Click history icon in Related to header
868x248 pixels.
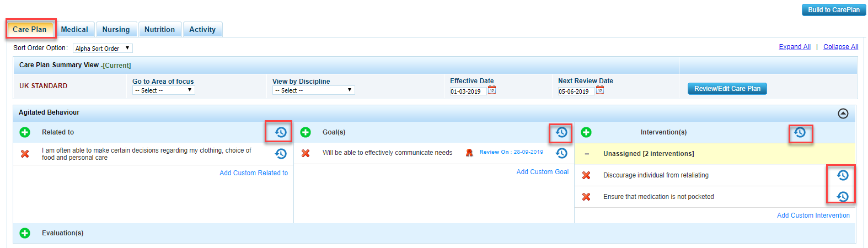[281, 132]
